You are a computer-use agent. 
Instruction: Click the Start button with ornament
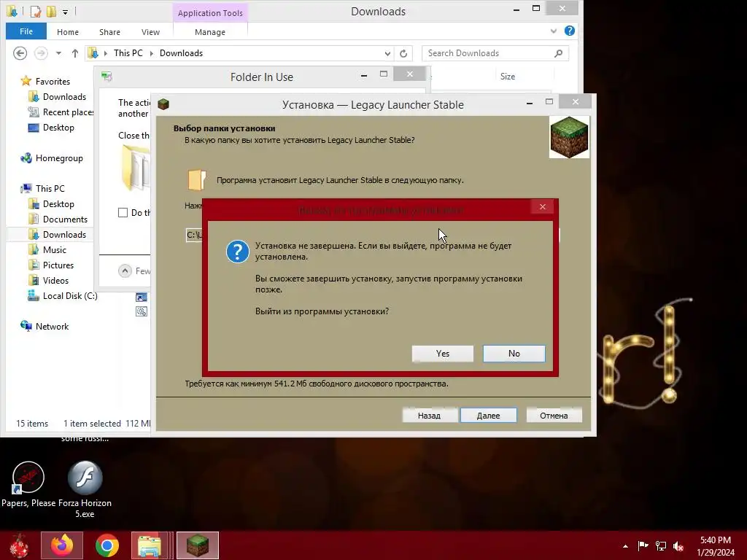[x=20, y=545]
